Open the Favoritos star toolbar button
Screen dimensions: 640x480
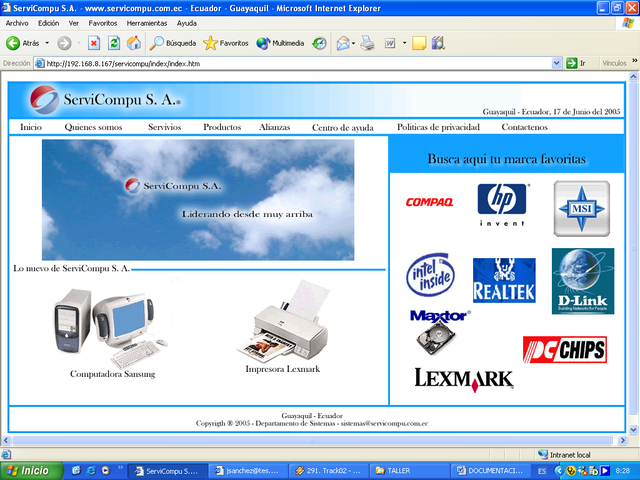point(226,43)
